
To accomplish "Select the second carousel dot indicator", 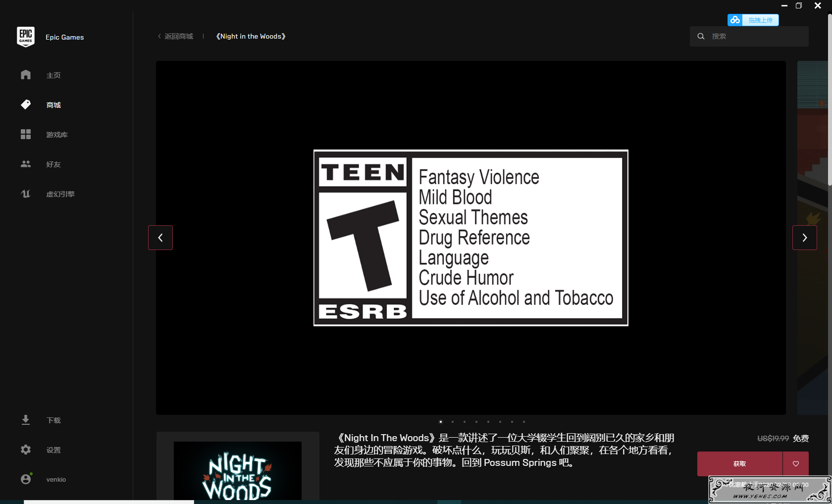I will coord(453,422).
